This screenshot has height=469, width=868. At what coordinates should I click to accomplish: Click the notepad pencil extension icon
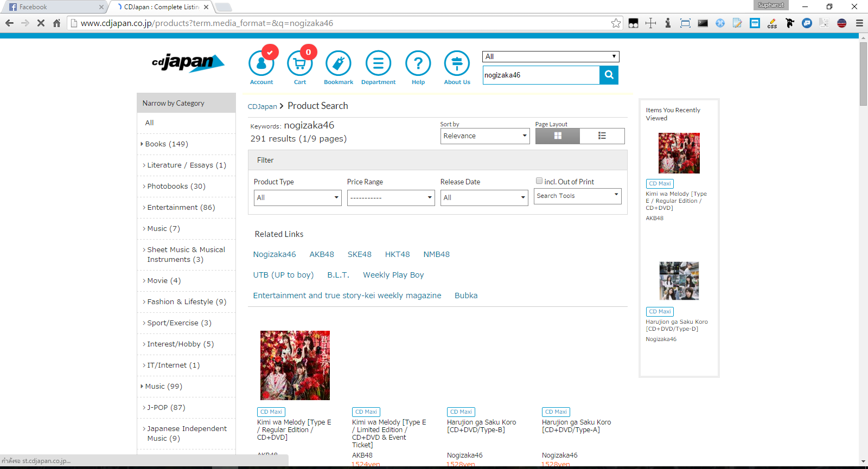point(737,23)
